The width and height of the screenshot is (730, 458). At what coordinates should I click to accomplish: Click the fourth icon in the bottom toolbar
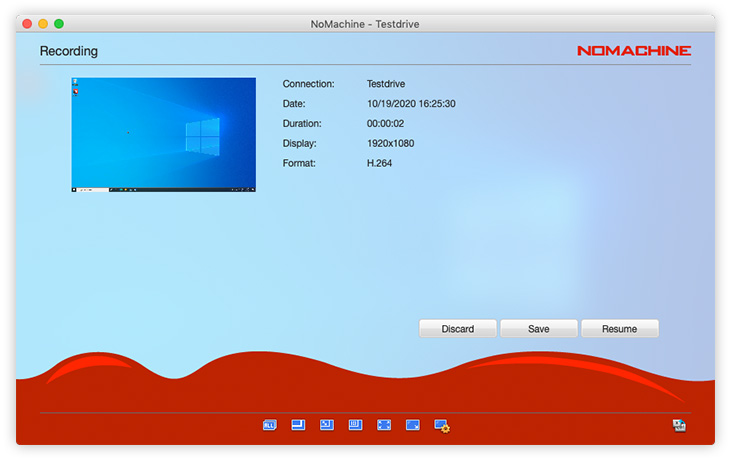[355, 425]
